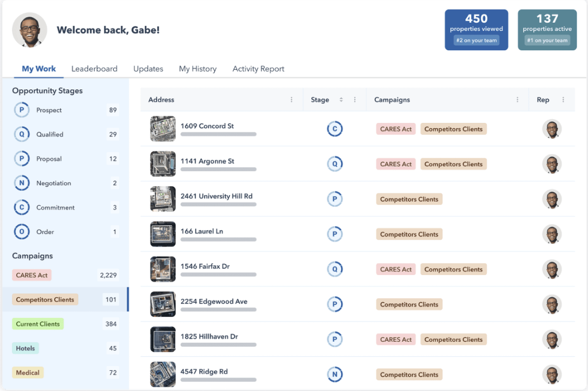Screen dimensions: 588x391
Task: Open the Campaigns column options menu
Action: (517, 100)
